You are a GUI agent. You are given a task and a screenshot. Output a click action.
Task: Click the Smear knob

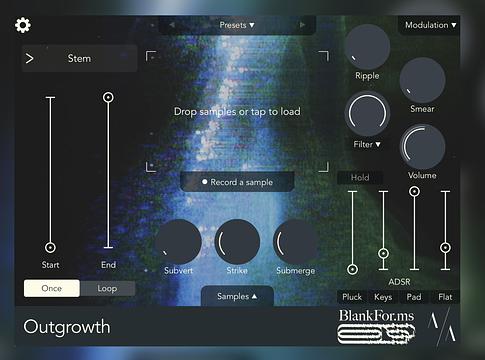(422, 80)
